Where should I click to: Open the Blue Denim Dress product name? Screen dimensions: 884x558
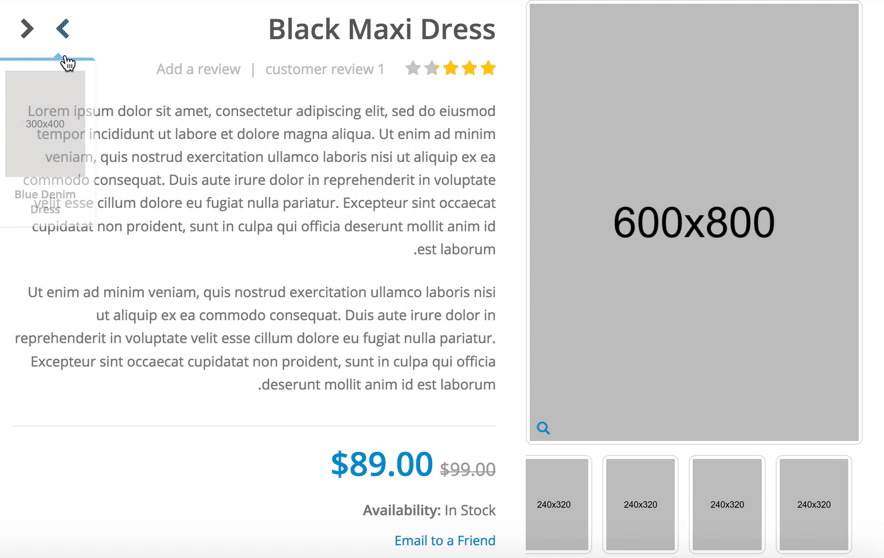click(45, 202)
